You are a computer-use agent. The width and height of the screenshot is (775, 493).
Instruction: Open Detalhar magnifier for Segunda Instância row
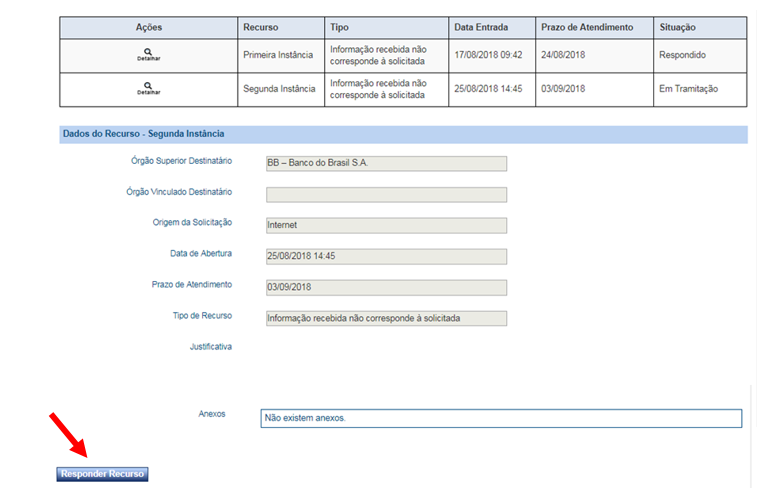click(x=148, y=87)
